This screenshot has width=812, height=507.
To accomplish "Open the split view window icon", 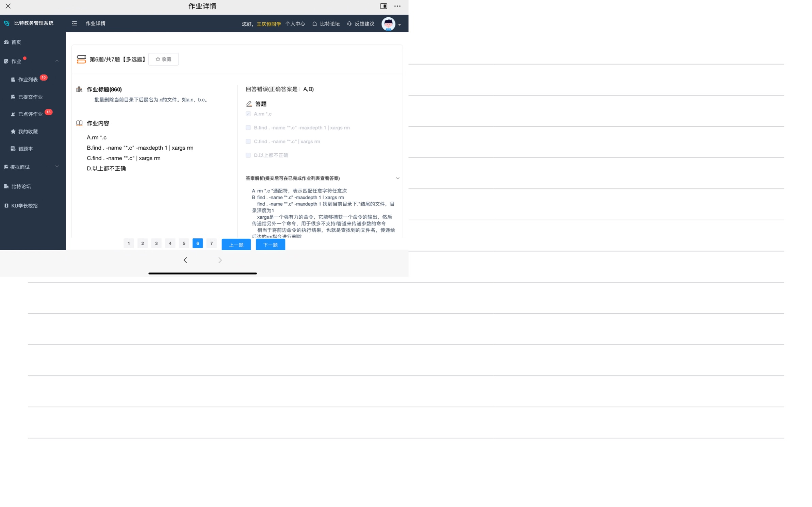I will click(x=383, y=6).
